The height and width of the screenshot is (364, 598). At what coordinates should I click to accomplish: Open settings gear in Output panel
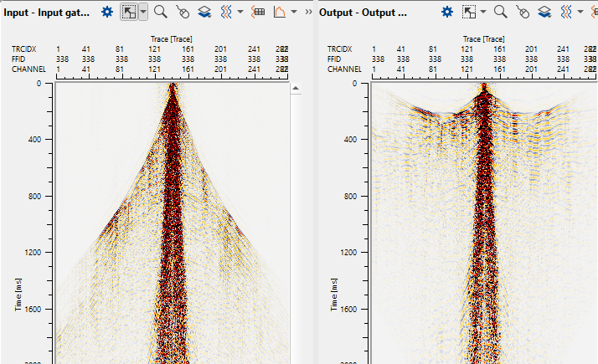click(x=447, y=12)
